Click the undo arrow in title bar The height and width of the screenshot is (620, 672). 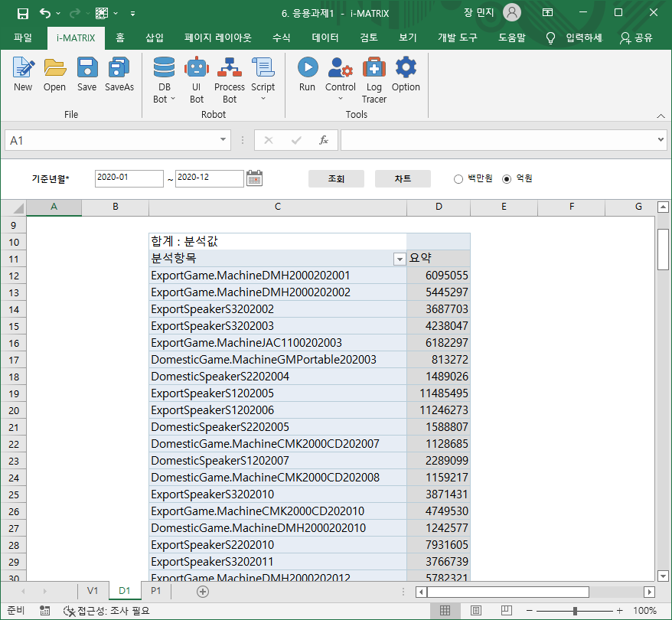(x=45, y=13)
